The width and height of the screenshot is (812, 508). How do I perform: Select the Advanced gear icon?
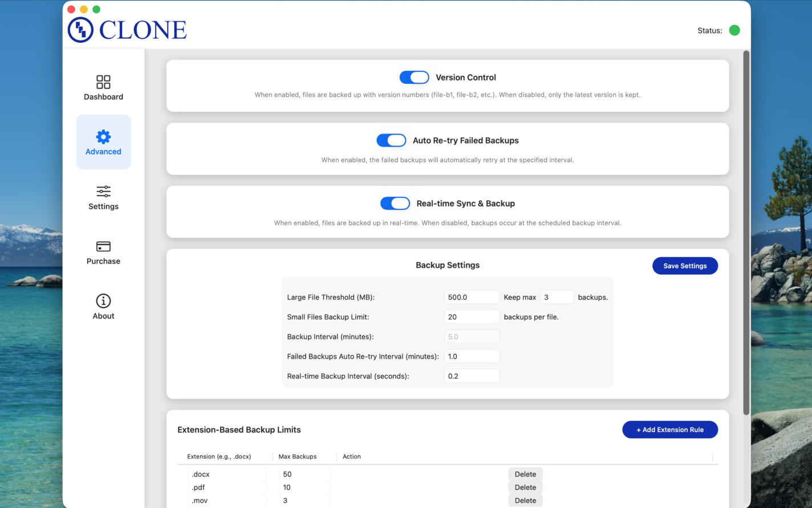pos(103,137)
